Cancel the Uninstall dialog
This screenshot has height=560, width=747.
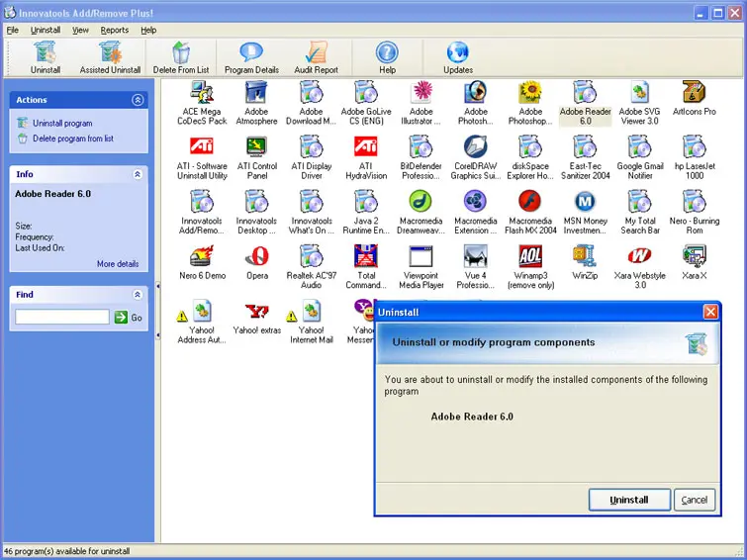pyautogui.click(x=695, y=500)
